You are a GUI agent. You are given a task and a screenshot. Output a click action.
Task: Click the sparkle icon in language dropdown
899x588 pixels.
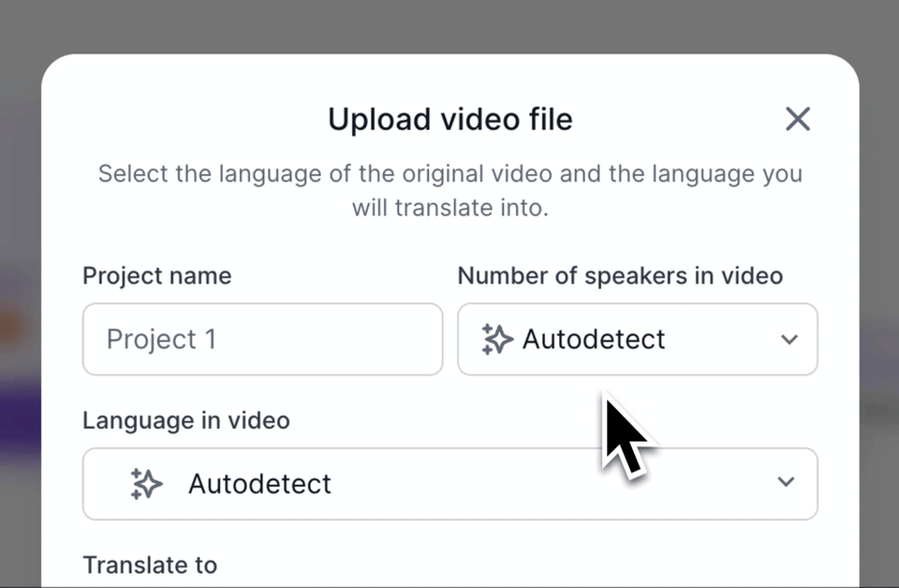pos(145,483)
